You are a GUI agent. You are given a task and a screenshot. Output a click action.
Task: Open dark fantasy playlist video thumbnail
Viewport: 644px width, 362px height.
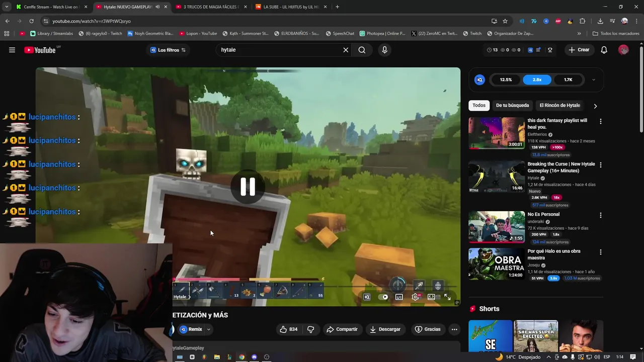(497, 133)
